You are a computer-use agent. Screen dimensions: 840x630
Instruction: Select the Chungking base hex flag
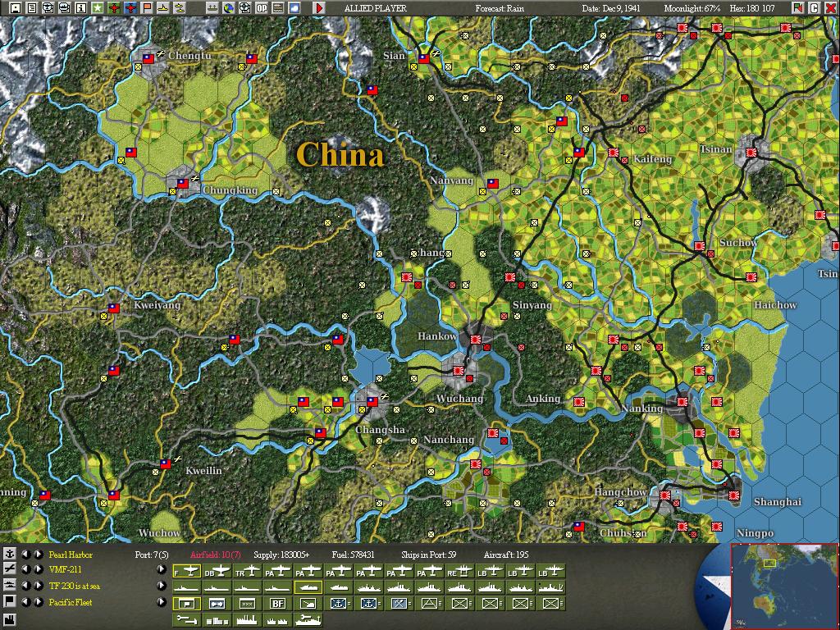coord(183,184)
